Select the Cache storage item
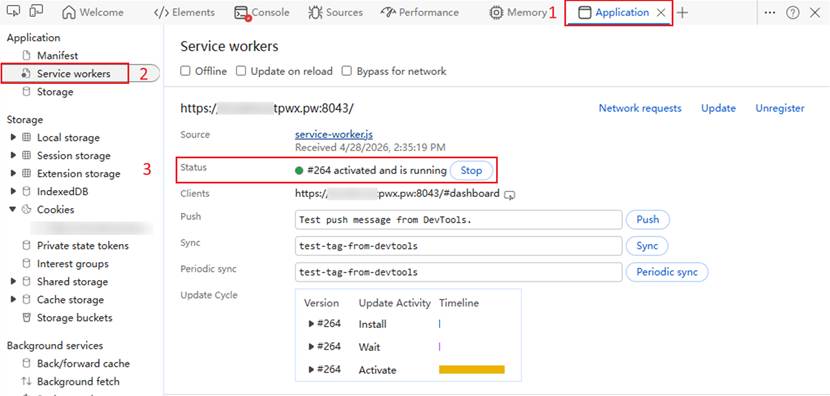The image size is (830, 396). point(70,300)
